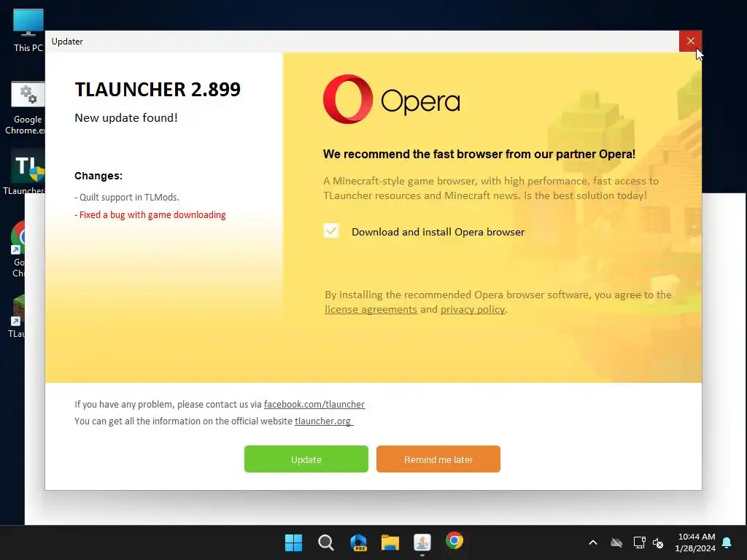The image size is (747, 560).
Task: Click the TLAUNCHER 2.899 heading
Action: [158, 89]
